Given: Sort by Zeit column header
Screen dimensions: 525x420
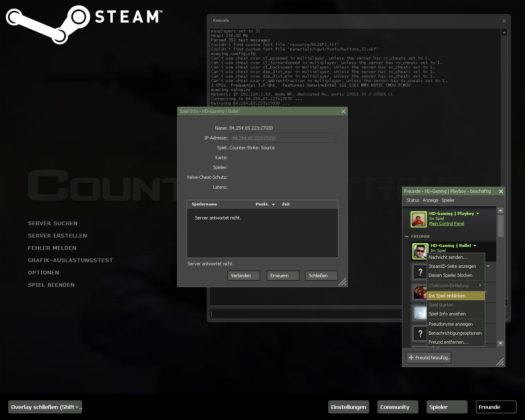Looking at the screenshot, I should point(285,204).
